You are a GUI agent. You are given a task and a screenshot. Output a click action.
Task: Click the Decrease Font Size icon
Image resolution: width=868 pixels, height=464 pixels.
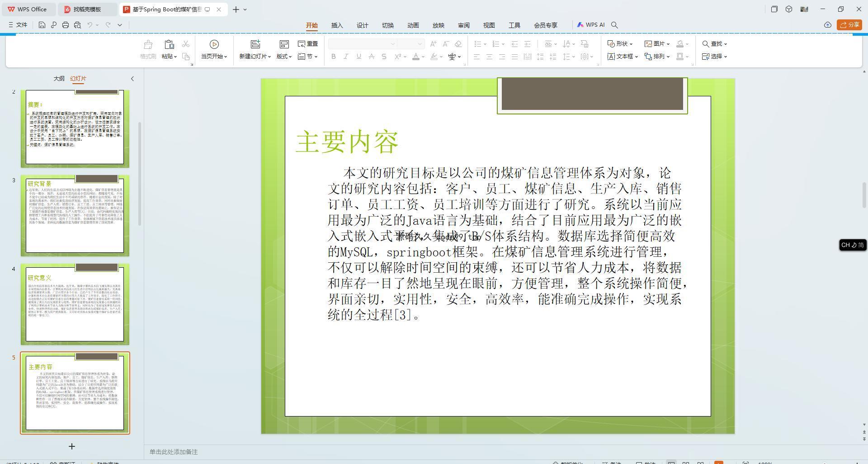click(x=446, y=44)
